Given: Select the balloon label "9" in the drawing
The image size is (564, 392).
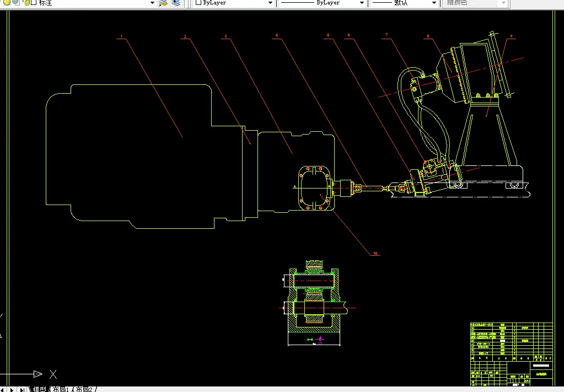Looking at the screenshot, I should click(x=511, y=36).
